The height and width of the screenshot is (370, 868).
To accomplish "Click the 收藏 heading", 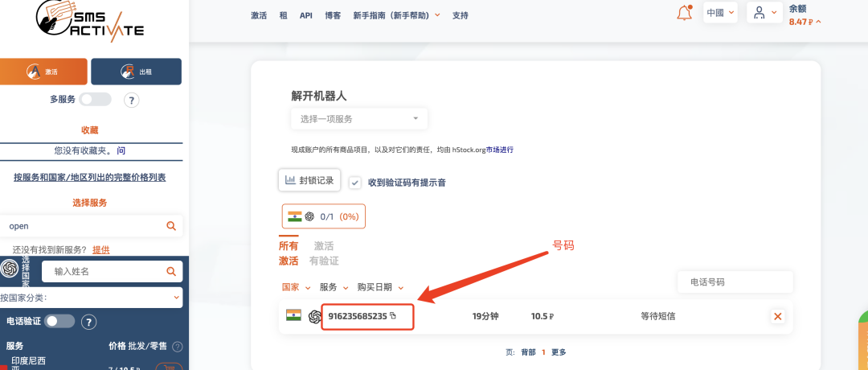I will [x=90, y=130].
